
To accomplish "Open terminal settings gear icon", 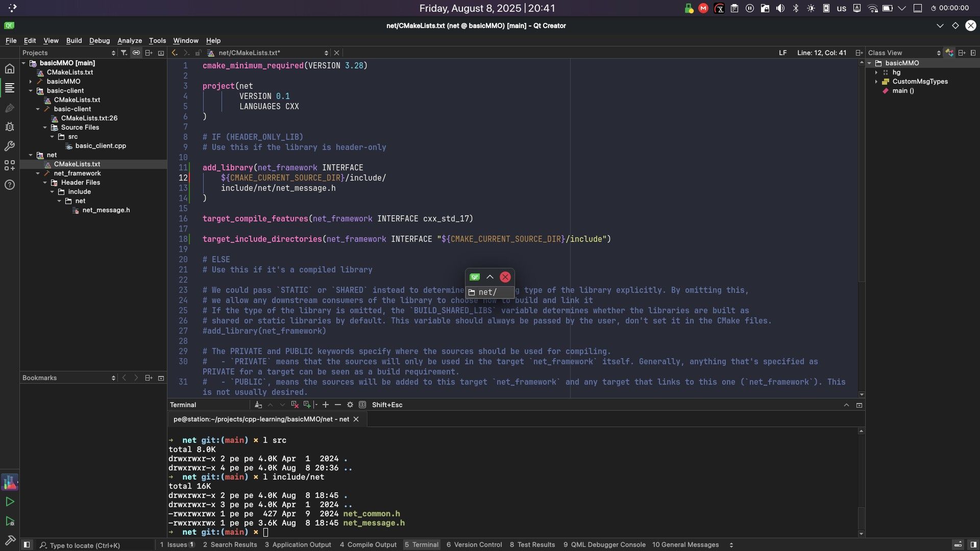I will [350, 405].
